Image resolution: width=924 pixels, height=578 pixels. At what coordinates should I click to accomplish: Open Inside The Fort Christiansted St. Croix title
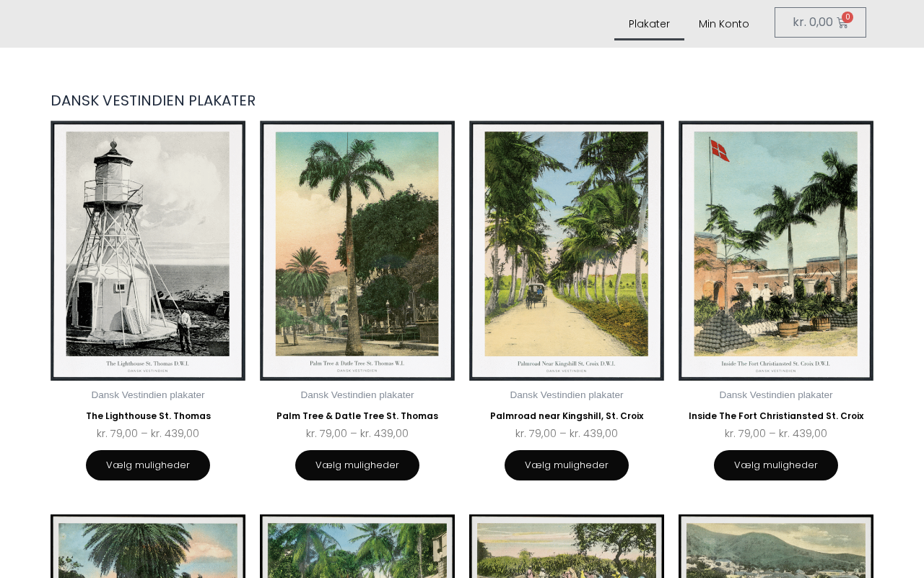pyautogui.click(x=776, y=416)
